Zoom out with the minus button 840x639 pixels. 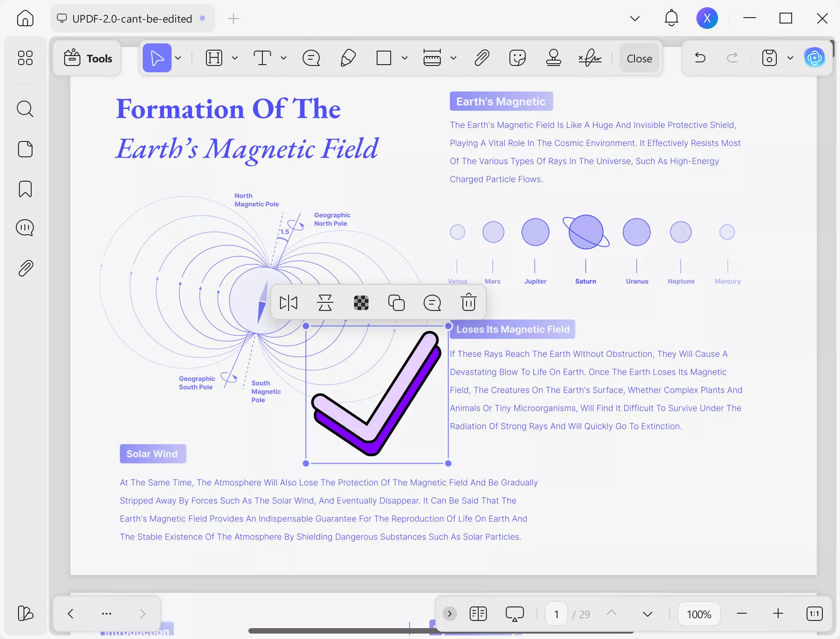click(x=742, y=613)
